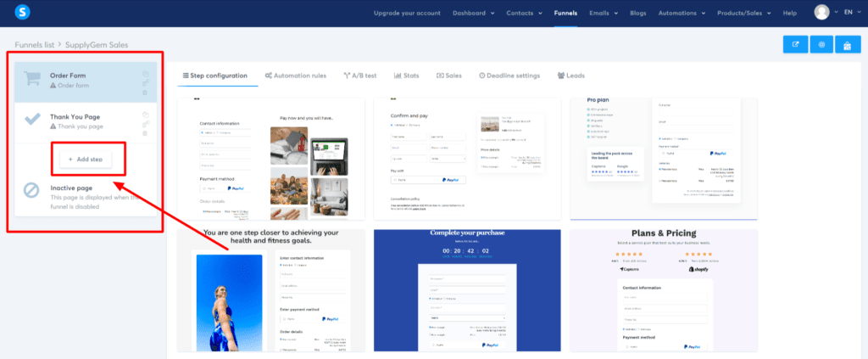Click the share icon on Thank You Page
This screenshot has width=868, height=359.
[x=146, y=124]
